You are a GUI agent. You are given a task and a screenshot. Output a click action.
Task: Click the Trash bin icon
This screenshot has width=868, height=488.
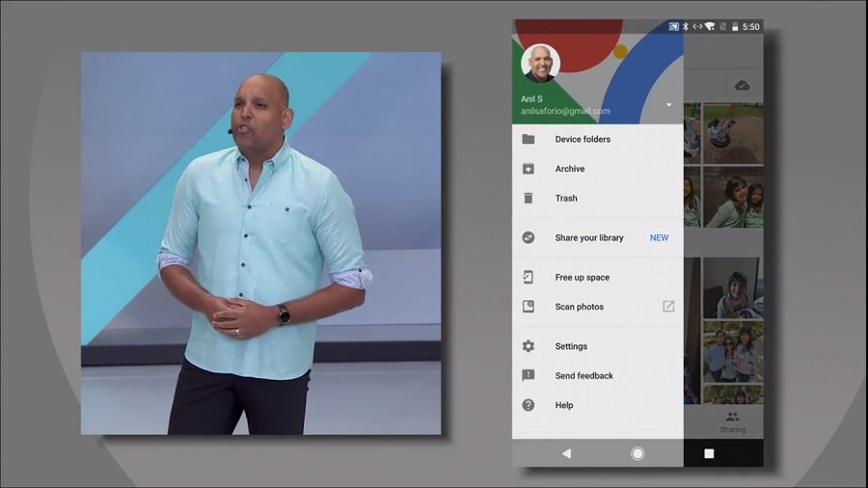[x=529, y=198]
